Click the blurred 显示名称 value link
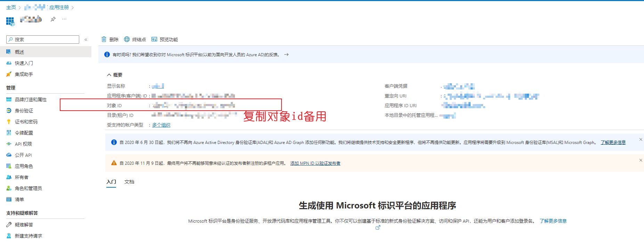Screen dimensions: 644x248 pyautogui.click(x=158, y=86)
